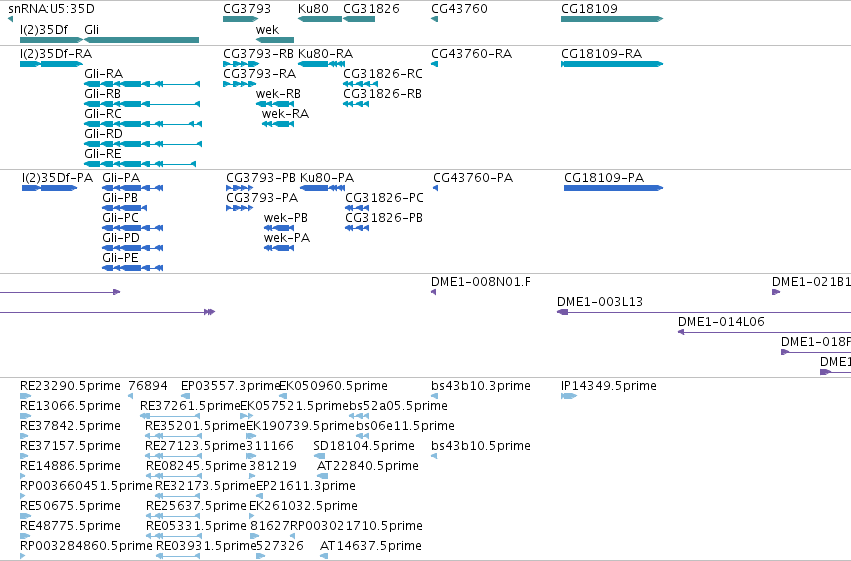
Task: Select the CG3793-PA protein label
Action: (262, 198)
